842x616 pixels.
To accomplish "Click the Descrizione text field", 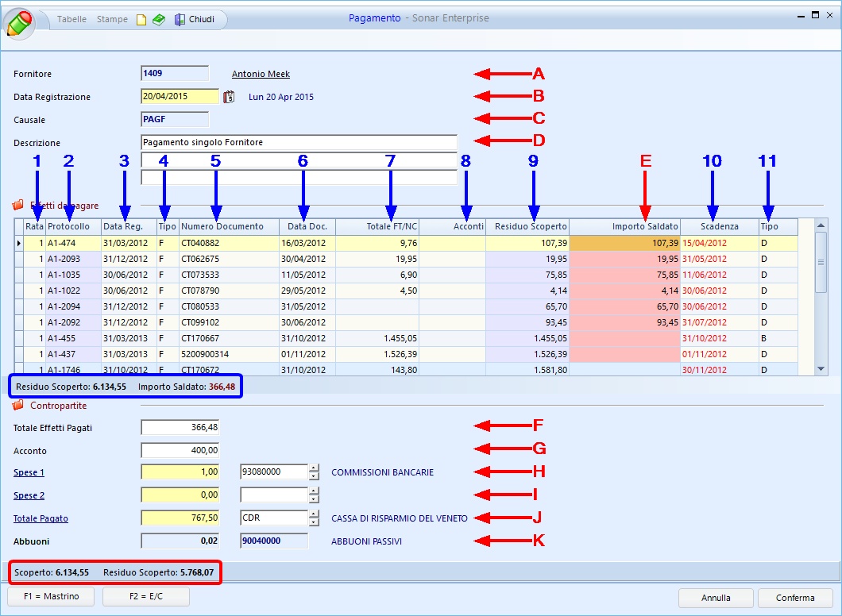I will tap(299, 143).
